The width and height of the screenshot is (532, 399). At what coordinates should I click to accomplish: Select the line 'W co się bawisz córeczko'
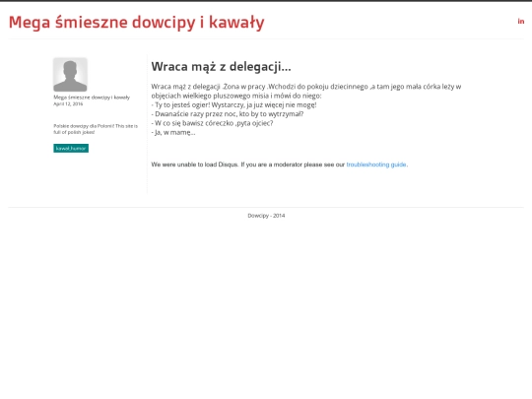click(212, 123)
